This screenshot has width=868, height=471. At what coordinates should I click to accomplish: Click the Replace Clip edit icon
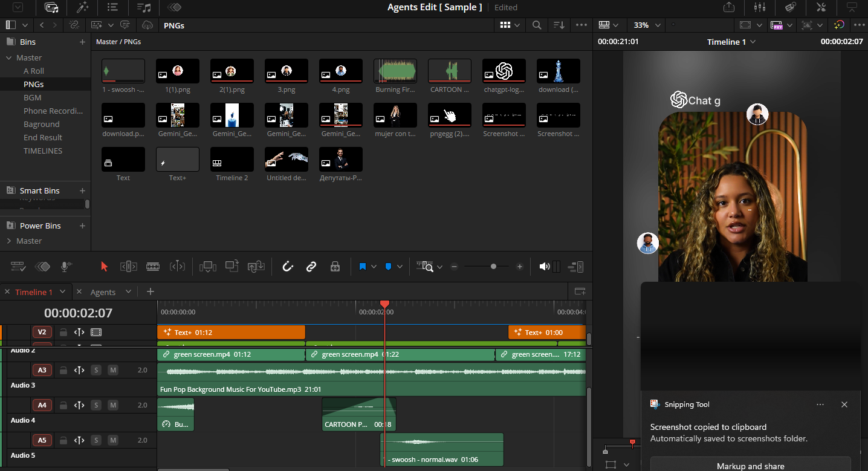[x=256, y=267]
